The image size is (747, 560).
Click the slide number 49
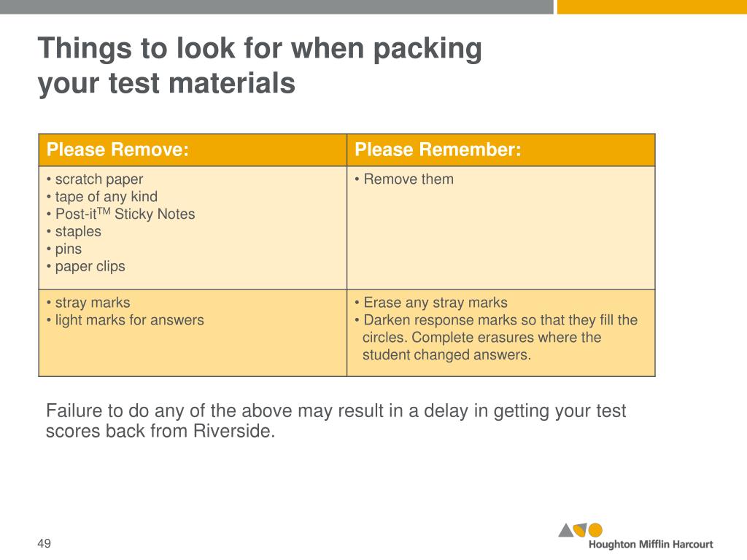pyautogui.click(x=44, y=543)
